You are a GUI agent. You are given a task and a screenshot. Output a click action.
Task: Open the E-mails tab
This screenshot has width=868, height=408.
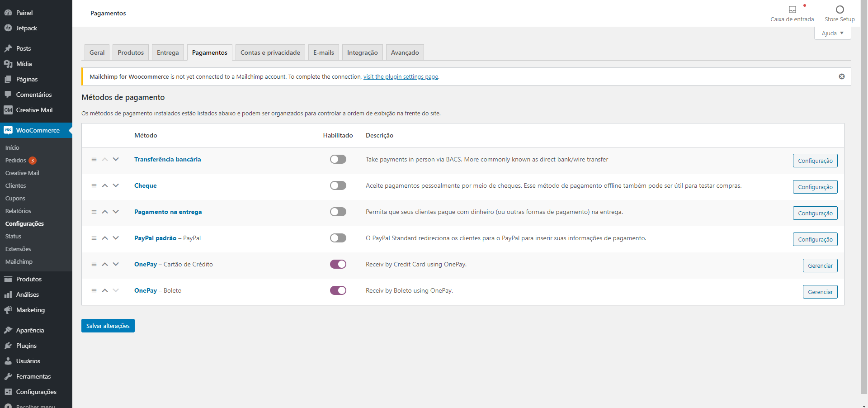point(324,52)
